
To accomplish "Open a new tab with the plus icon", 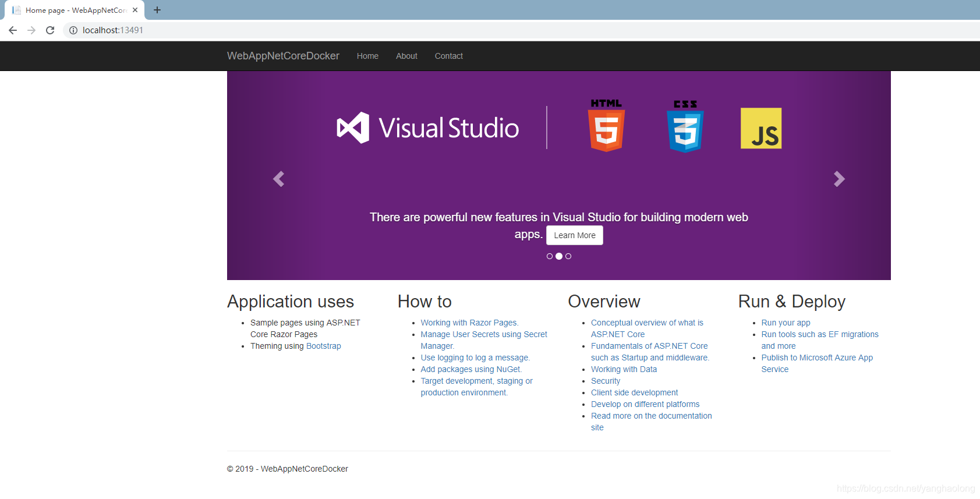I will tap(157, 10).
